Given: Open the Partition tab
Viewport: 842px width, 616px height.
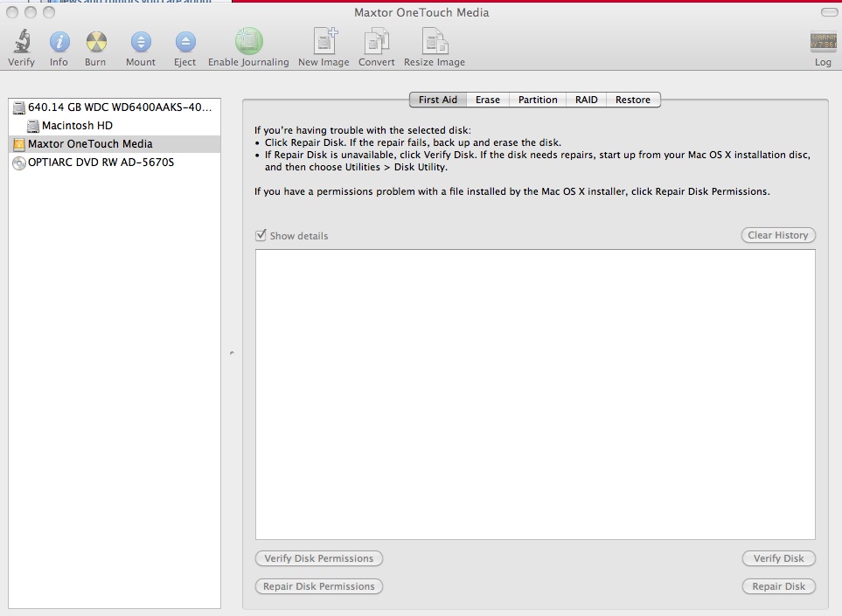Looking at the screenshot, I should (x=538, y=100).
